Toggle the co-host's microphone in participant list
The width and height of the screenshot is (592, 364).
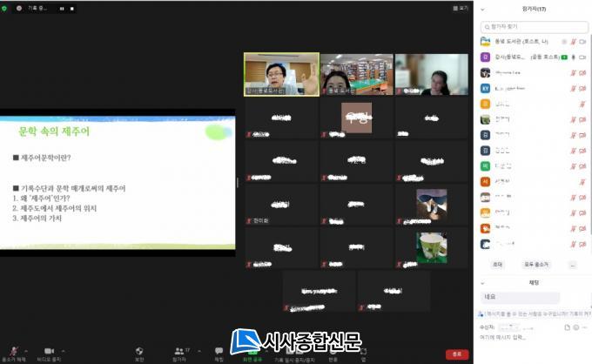[573, 57]
